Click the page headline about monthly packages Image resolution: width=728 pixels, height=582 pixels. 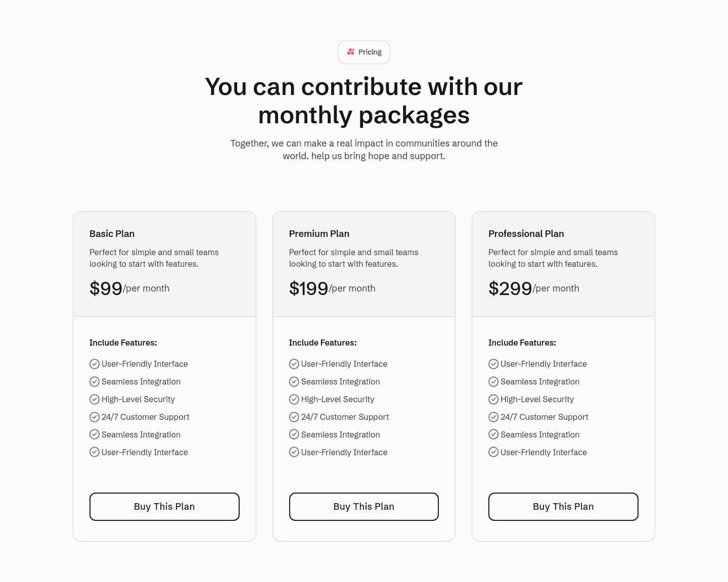(363, 101)
